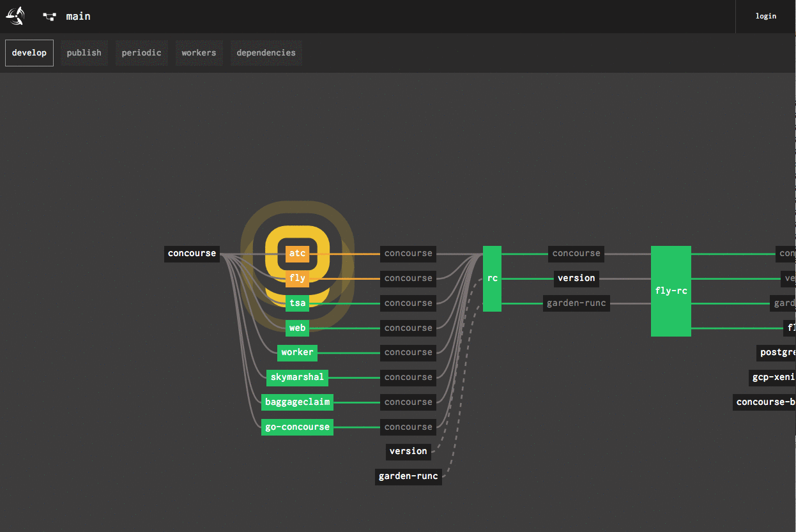Show the dependencies group tab
This screenshot has width=796, height=532.
tap(266, 53)
